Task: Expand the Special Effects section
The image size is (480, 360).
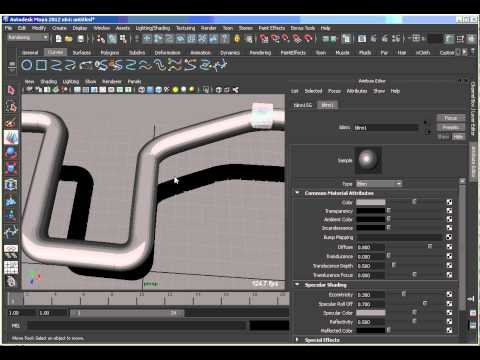Action: [297, 340]
